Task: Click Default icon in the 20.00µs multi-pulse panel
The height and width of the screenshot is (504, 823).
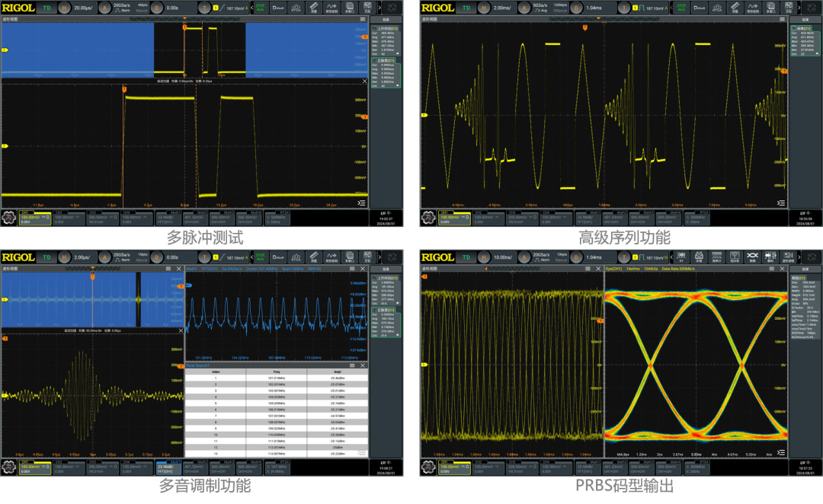Action: 278,8
